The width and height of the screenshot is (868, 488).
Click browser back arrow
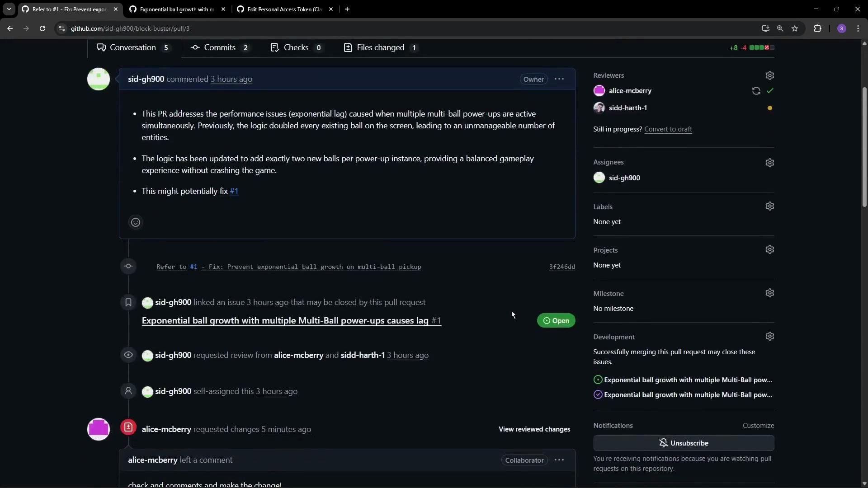(10, 28)
